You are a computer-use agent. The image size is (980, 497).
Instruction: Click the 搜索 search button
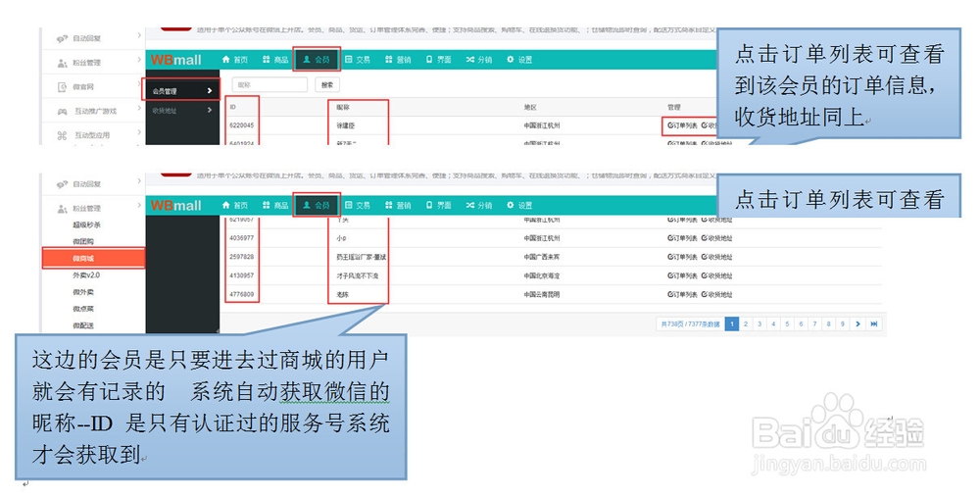pos(327,85)
